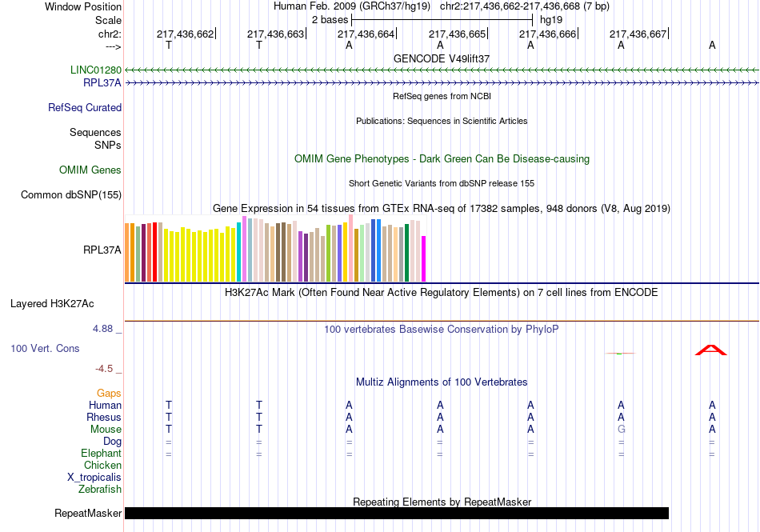Click the first orange bar in GTEx chart
The image size is (760, 532).
coord(127,253)
